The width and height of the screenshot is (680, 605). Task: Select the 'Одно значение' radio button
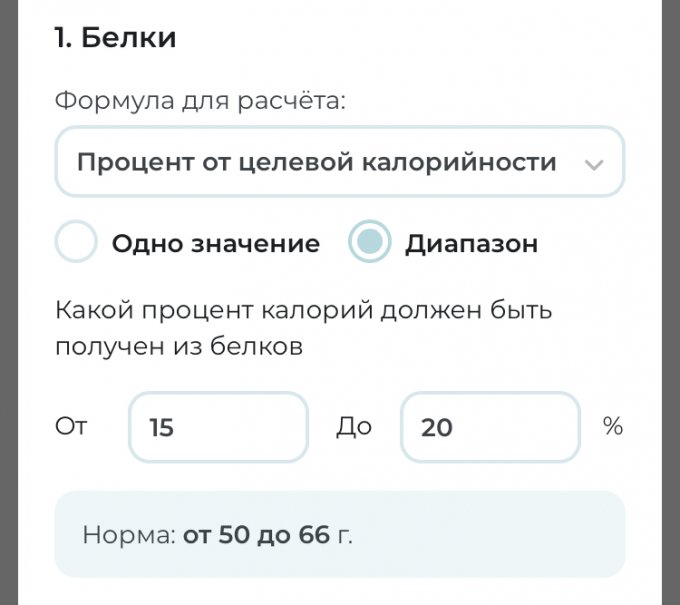77,243
